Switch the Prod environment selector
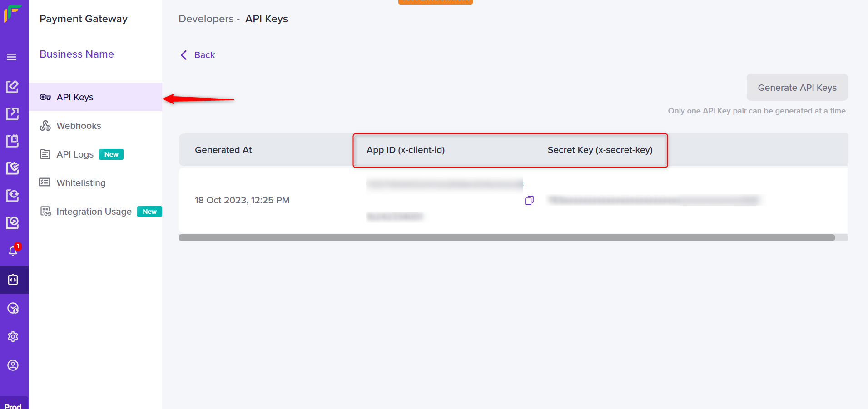This screenshot has height=409, width=868. 14,405
